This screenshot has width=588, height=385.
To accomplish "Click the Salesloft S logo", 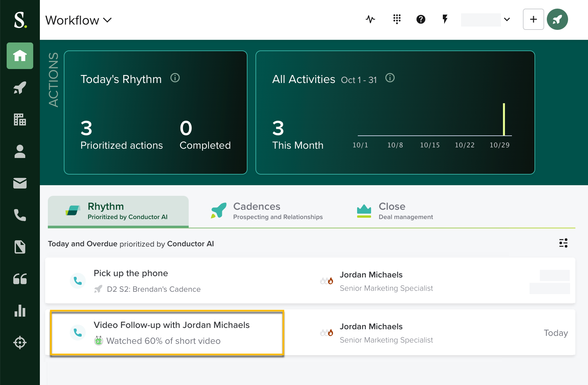I will [x=20, y=20].
